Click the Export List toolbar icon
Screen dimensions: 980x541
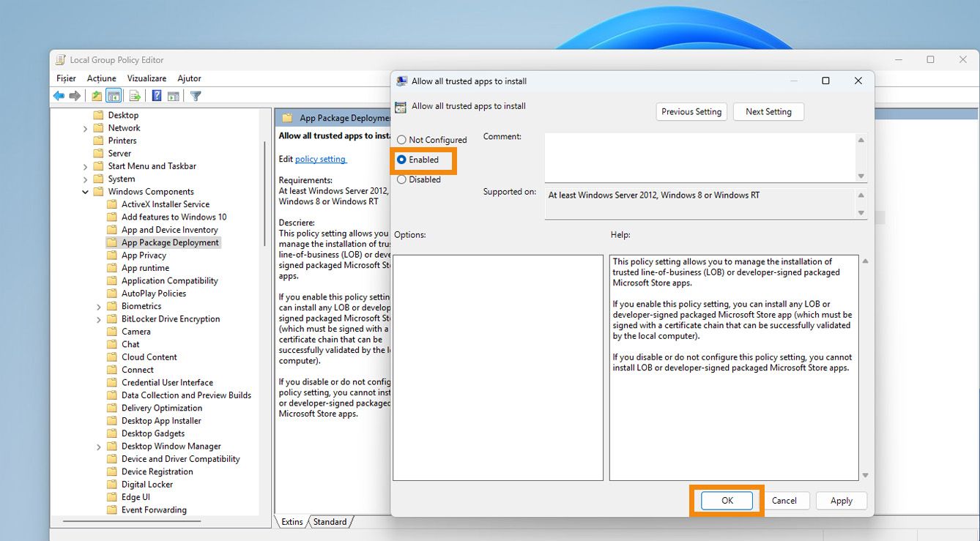[135, 96]
